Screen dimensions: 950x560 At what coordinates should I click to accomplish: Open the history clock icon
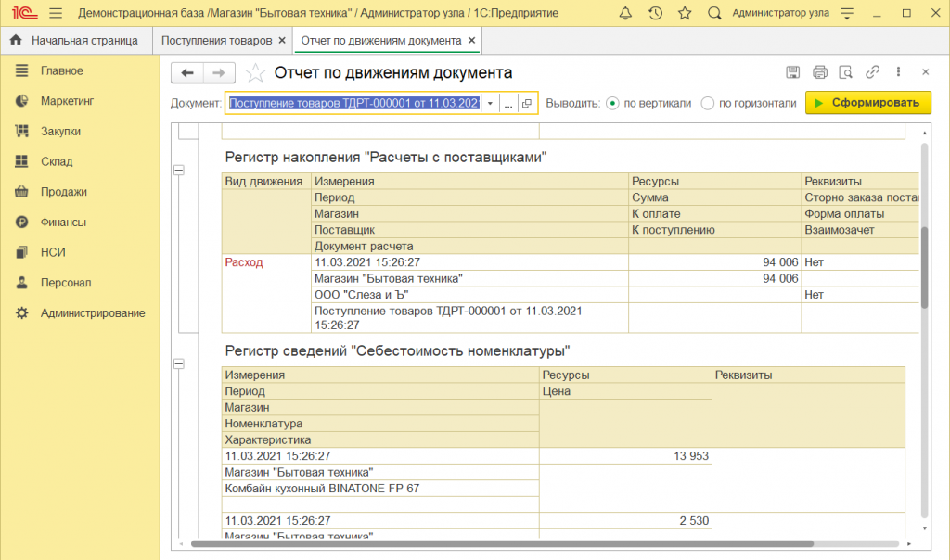pos(655,13)
